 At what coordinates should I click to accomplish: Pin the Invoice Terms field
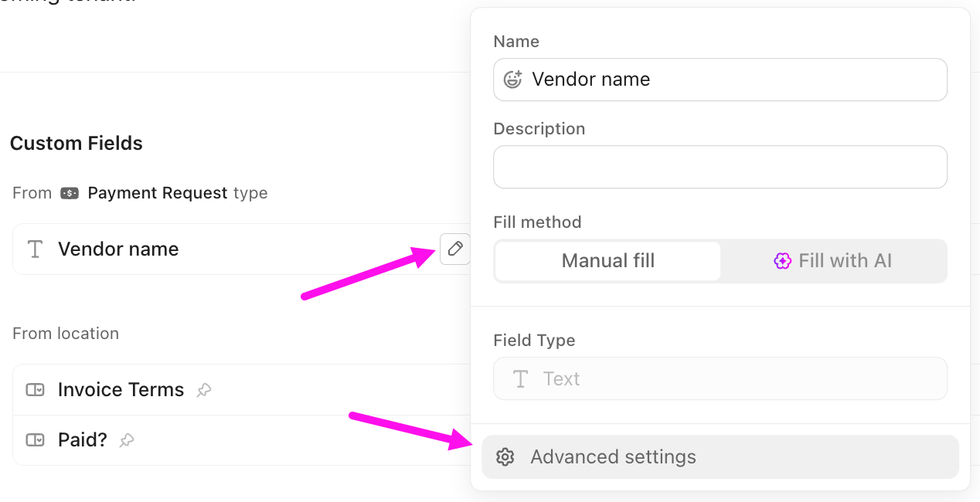coord(203,391)
